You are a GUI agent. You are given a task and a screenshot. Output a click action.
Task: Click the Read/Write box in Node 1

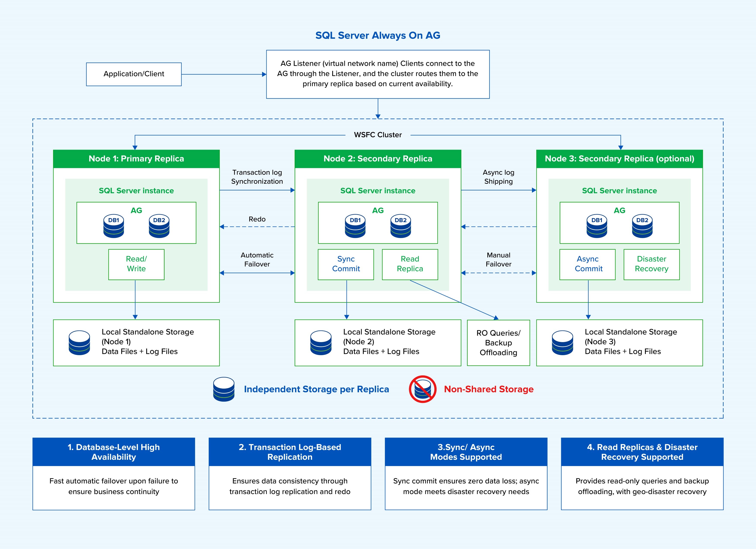coord(136,264)
